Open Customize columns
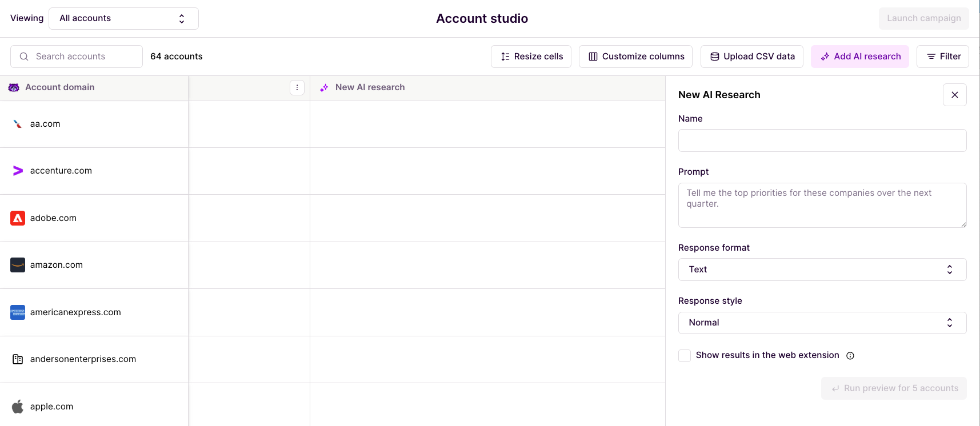Image resolution: width=980 pixels, height=426 pixels. pos(635,57)
